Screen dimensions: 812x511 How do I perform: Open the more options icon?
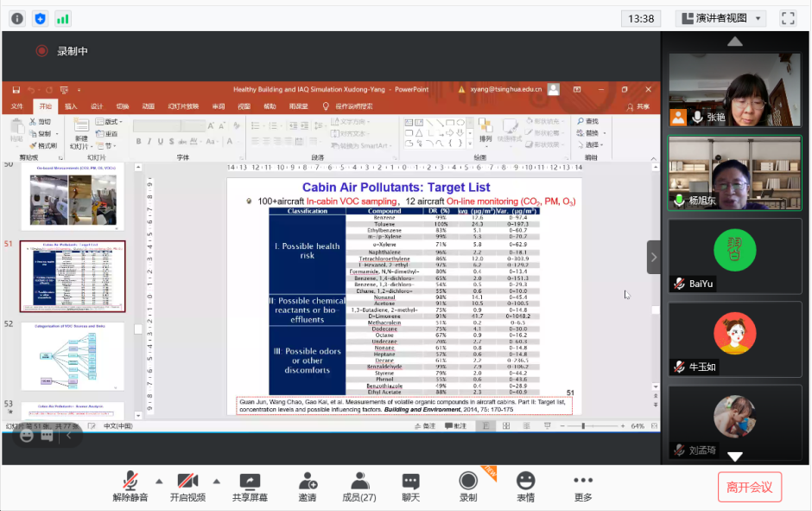(x=583, y=482)
